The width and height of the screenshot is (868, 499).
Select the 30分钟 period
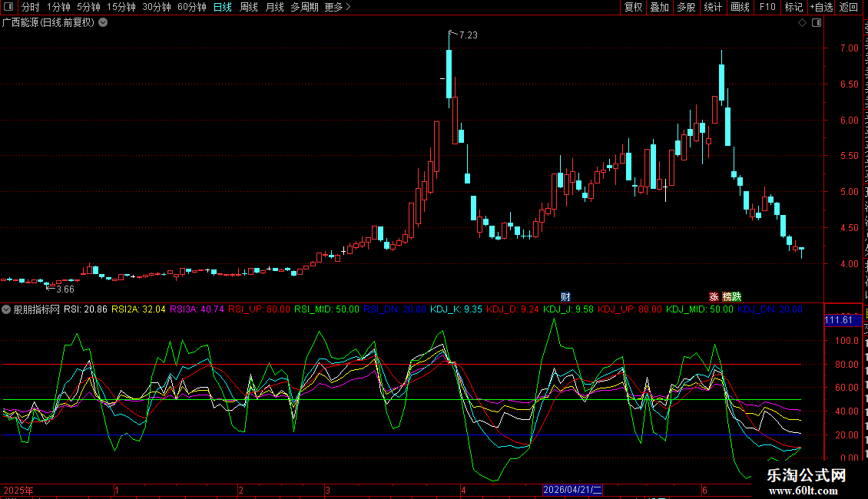click(157, 7)
